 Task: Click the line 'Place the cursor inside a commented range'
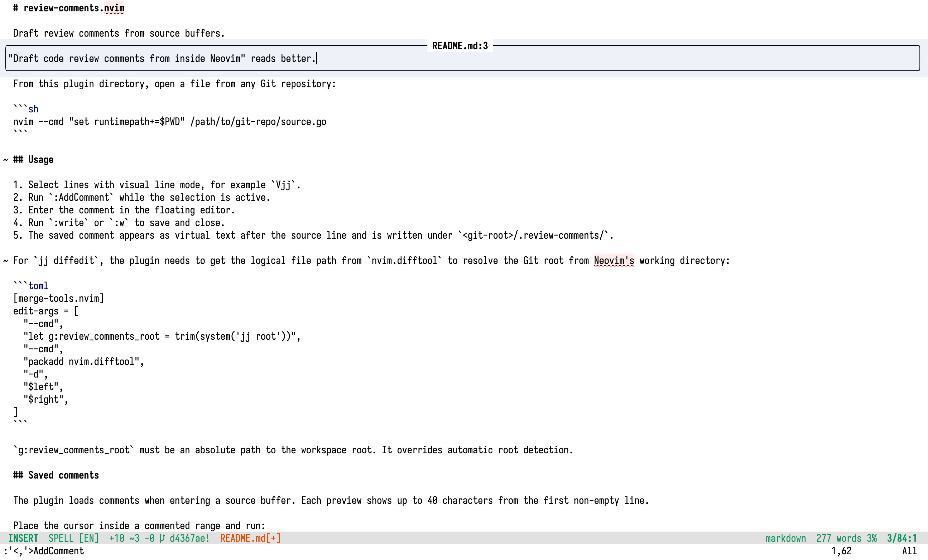tap(139, 526)
